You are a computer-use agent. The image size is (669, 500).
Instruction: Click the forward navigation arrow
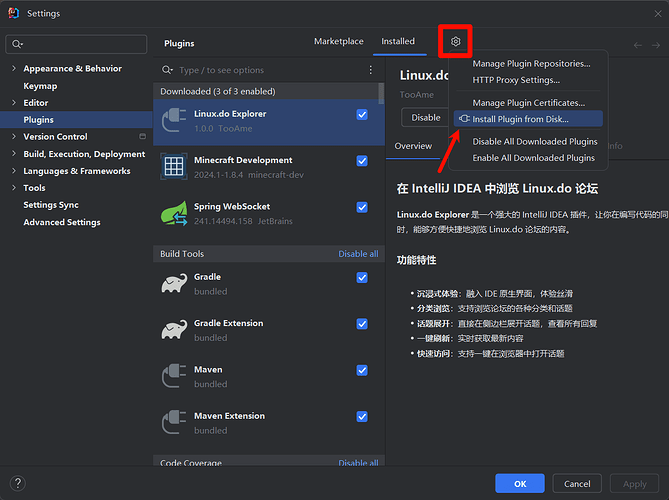tap(656, 45)
